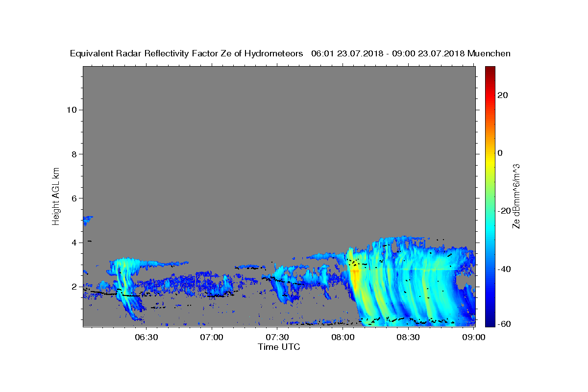Click the plot title 'Equivalent Radar Reflectivity Factor Ze of Hydrometeors'
Screen dimensions: 588x392
click(186, 53)
